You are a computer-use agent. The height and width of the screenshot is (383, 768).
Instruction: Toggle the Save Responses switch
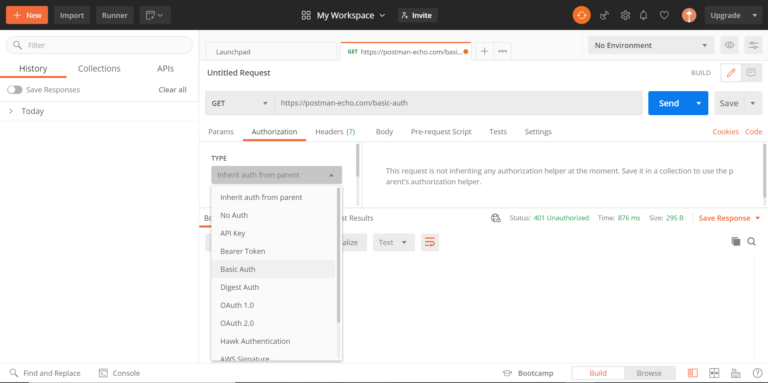15,90
